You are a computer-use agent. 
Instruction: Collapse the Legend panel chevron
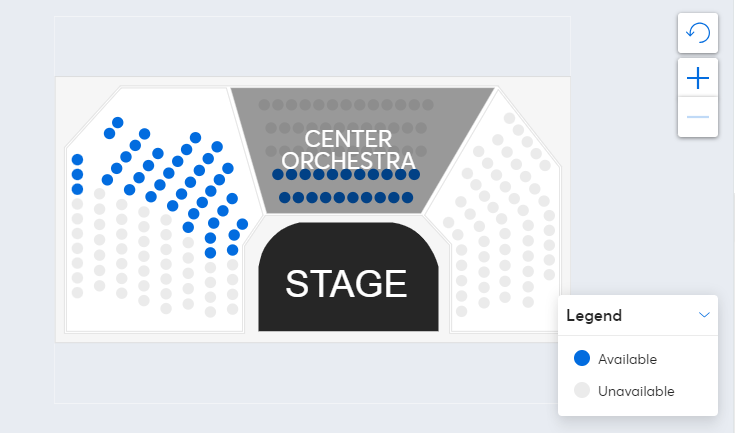(x=704, y=315)
